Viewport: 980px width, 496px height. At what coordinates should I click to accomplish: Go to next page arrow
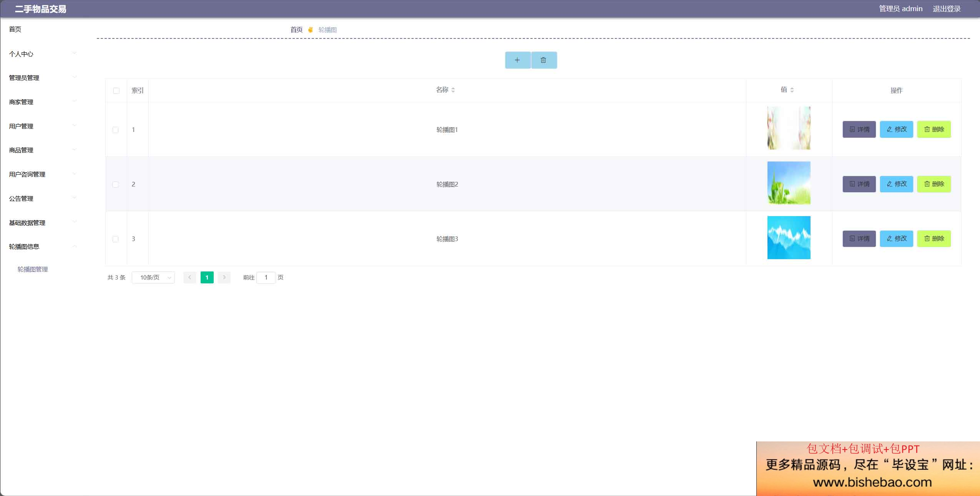224,277
